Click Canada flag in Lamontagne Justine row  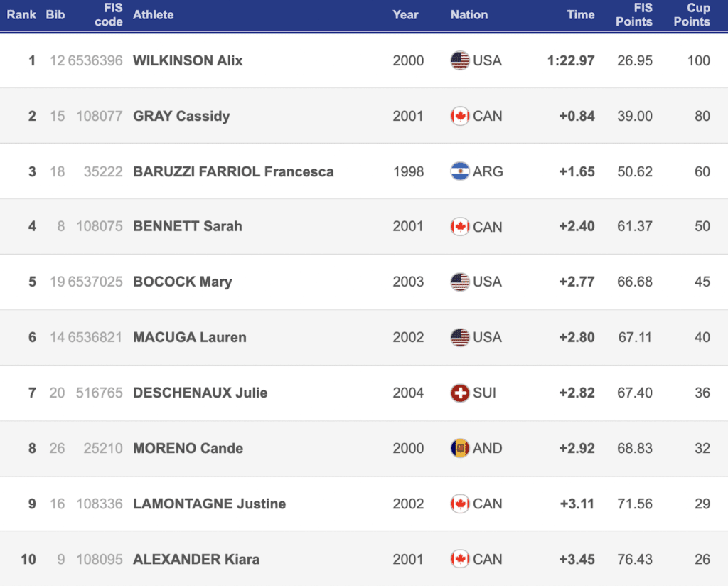coord(460,504)
